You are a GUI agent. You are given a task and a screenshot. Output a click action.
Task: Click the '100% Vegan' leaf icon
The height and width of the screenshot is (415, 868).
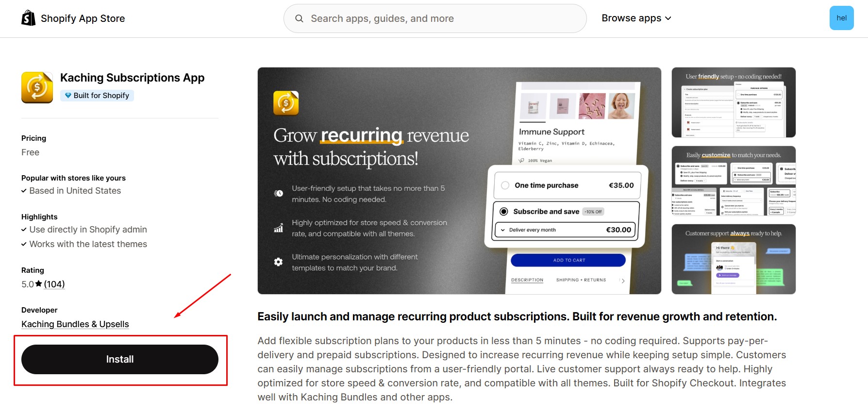[521, 160]
